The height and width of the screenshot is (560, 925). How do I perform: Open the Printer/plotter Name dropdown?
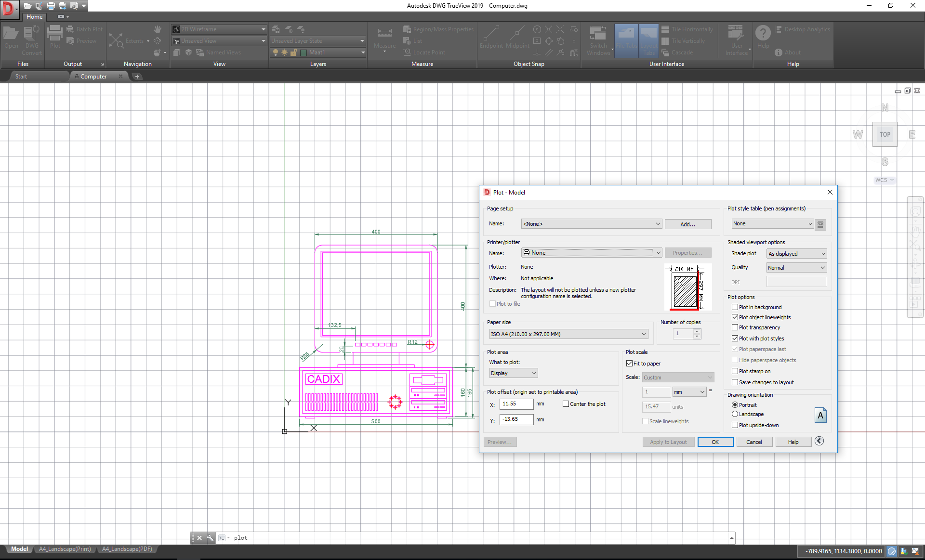(x=592, y=253)
